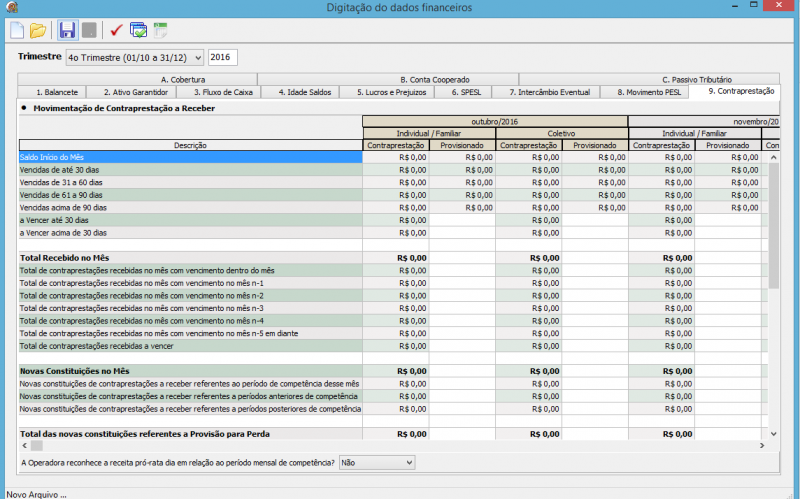Click the horizontal scrollbar left arrow
Viewport: 800px width, 499px height.
click(24, 445)
